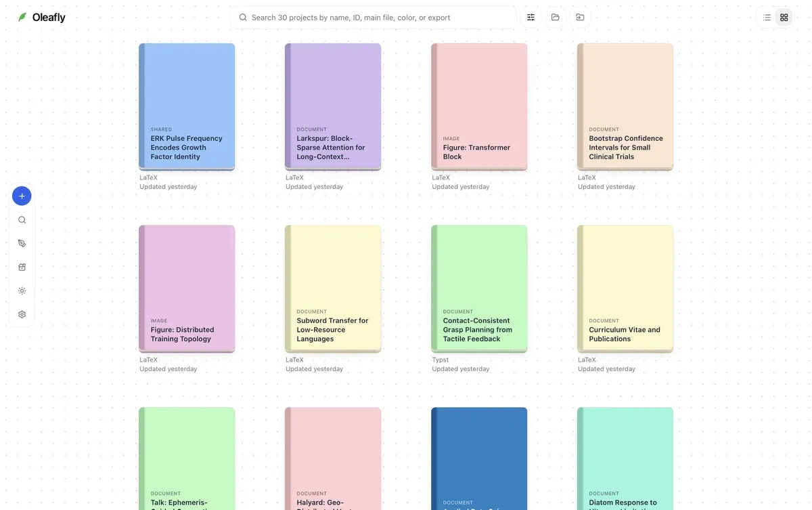The width and height of the screenshot is (812, 510).
Task: Click LaTeX label under Bootstrap Confidence Intervals
Action: (x=587, y=178)
